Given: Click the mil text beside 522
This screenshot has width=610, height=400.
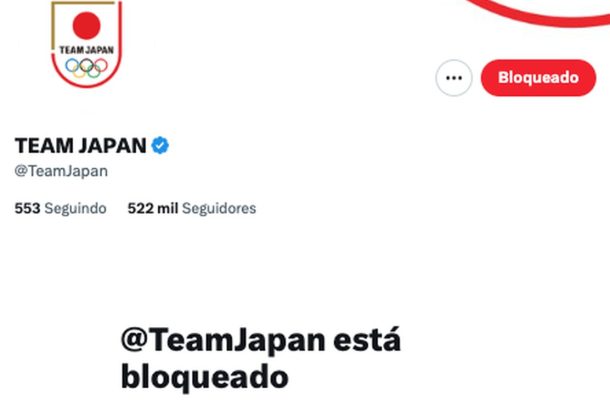Looking at the screenshot, I should (168, 209).
